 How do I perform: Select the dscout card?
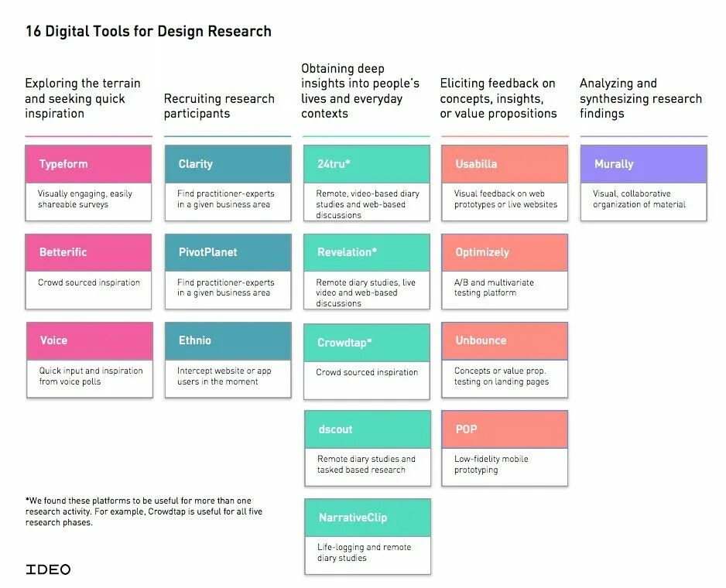click(368, 448)
